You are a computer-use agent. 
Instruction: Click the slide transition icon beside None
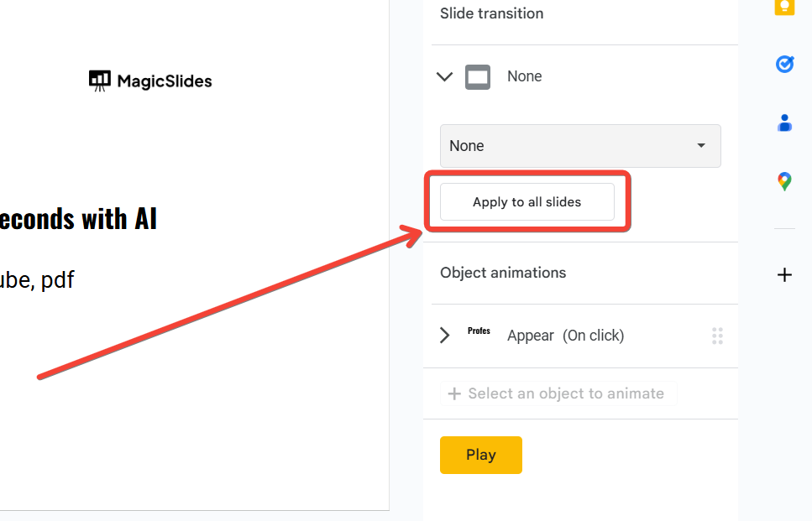pos(478,77)
